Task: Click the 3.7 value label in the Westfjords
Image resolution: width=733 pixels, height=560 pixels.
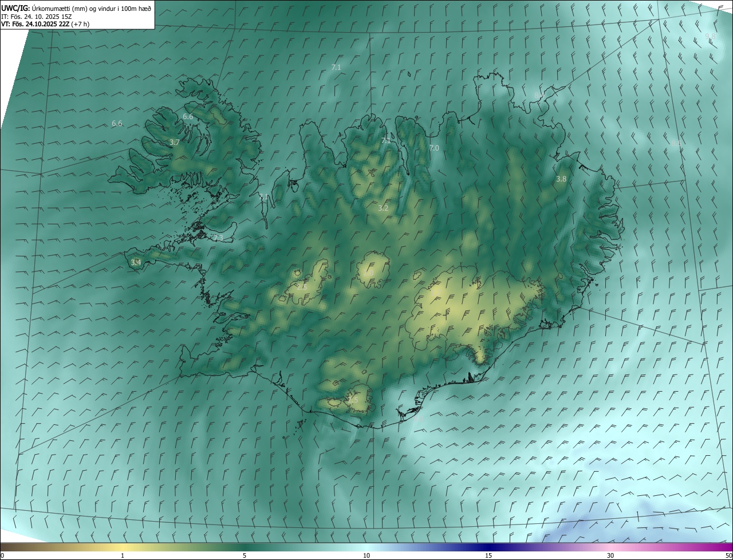Action: point(175,142)
